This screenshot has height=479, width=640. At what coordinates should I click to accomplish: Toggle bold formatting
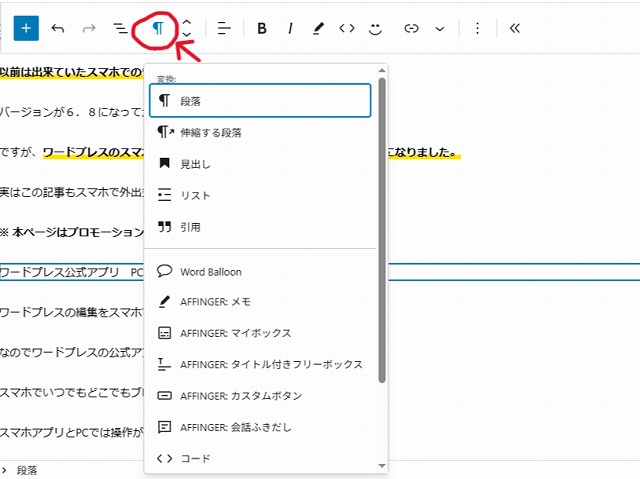coord(262,29)
